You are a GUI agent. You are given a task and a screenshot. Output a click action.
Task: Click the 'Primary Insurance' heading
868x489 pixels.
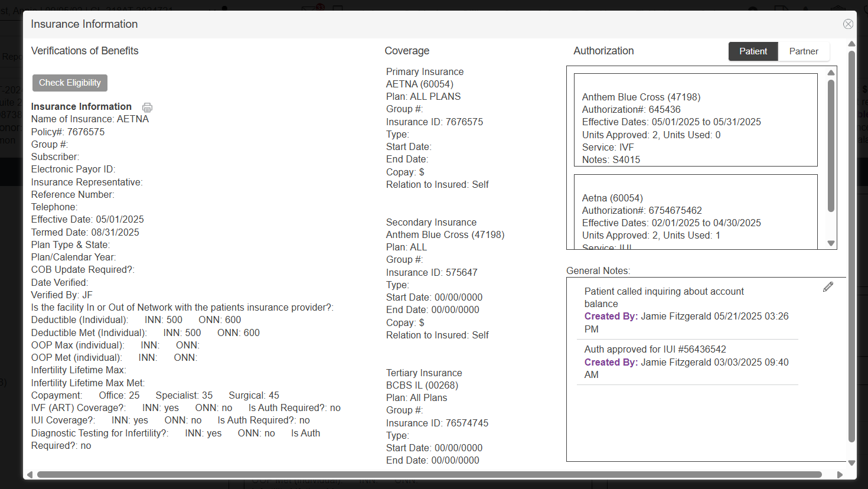[425, 71]
